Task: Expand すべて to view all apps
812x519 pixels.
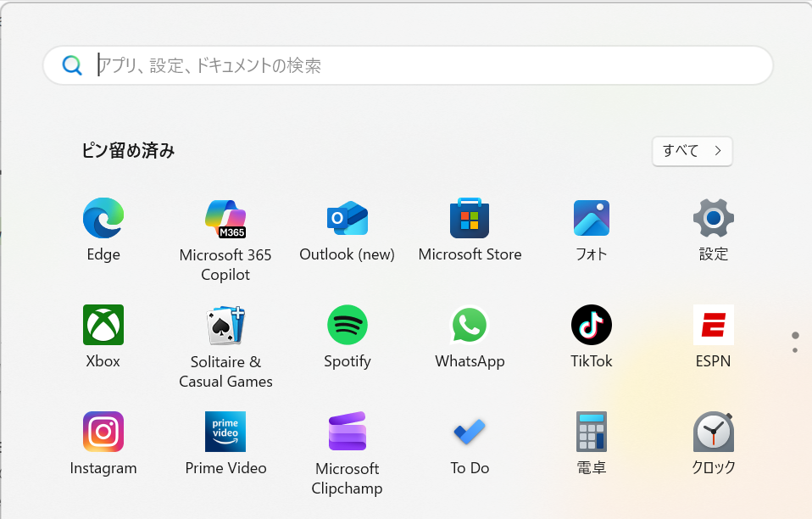Action: pyautogui.click(x=692, y=151)
